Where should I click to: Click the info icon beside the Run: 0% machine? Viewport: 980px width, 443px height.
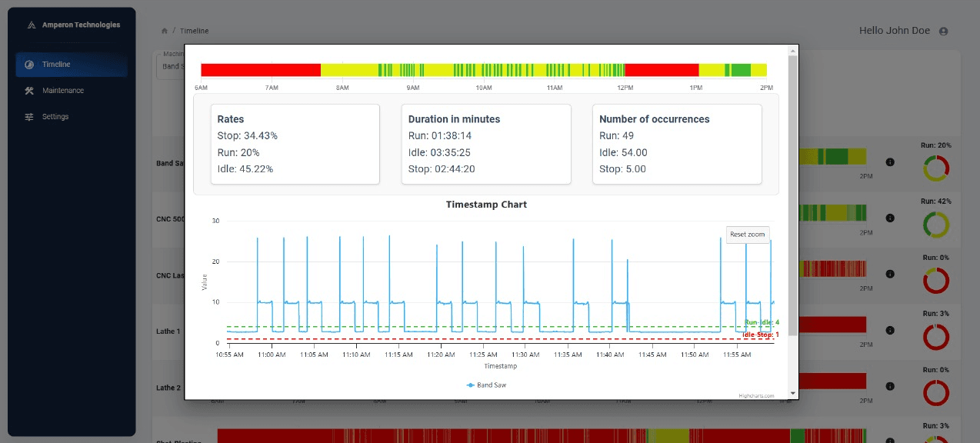tap(890, 274)
